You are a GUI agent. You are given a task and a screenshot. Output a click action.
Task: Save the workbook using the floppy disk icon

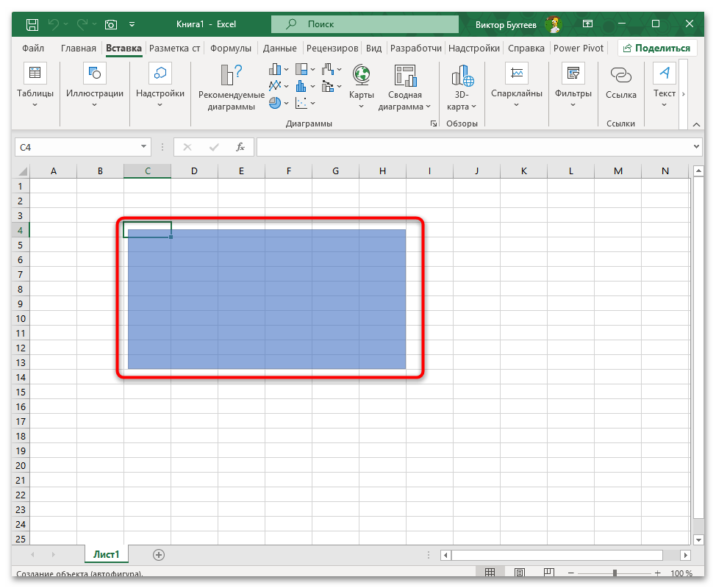point(32,24)
